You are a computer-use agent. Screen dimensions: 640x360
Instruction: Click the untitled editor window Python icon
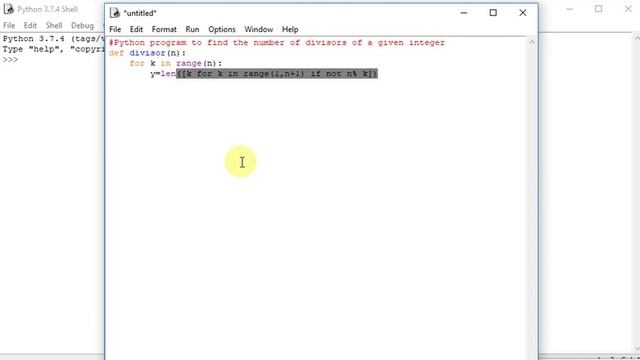tap(115, 13)
